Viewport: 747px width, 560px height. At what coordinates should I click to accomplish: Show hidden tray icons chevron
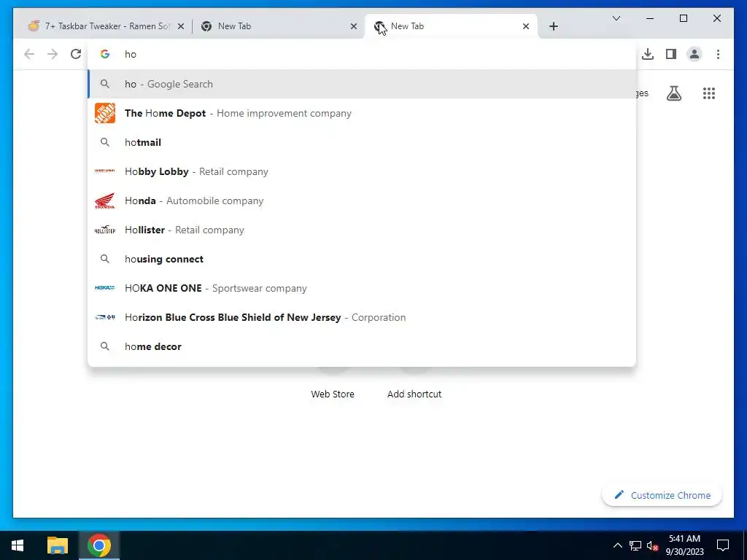point(617,545)
